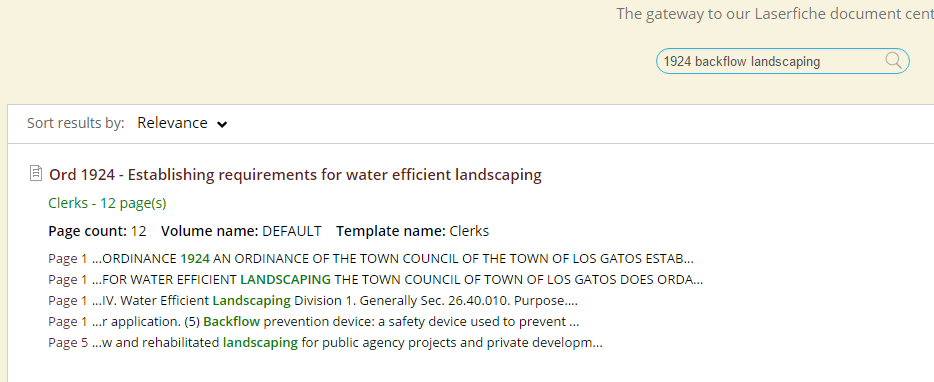Open snippet 'FOR WATER EFFICIENT LANDSCAPING'

(375, 279)
